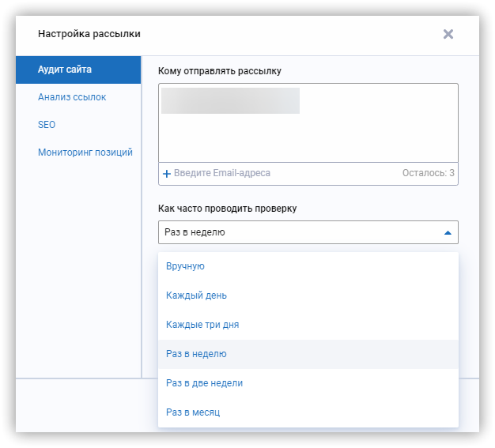The width and height of the screenshot is (495, 448).
Task: Click the Кому отправлять рассылку label
Action: (x=220, y=71)
